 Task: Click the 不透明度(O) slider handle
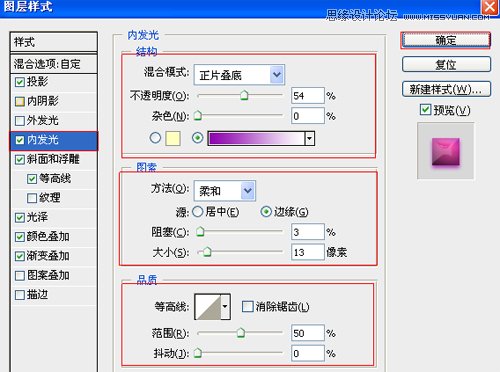pos(244,96)
